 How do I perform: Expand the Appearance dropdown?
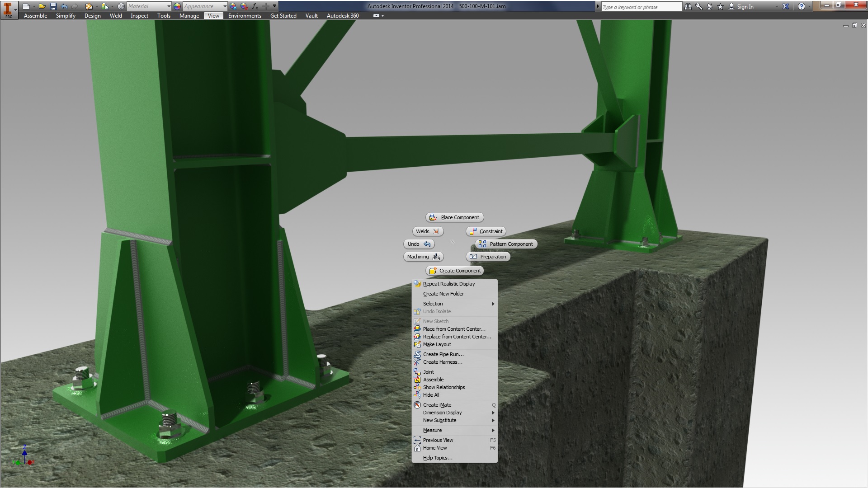coord(225,6)
